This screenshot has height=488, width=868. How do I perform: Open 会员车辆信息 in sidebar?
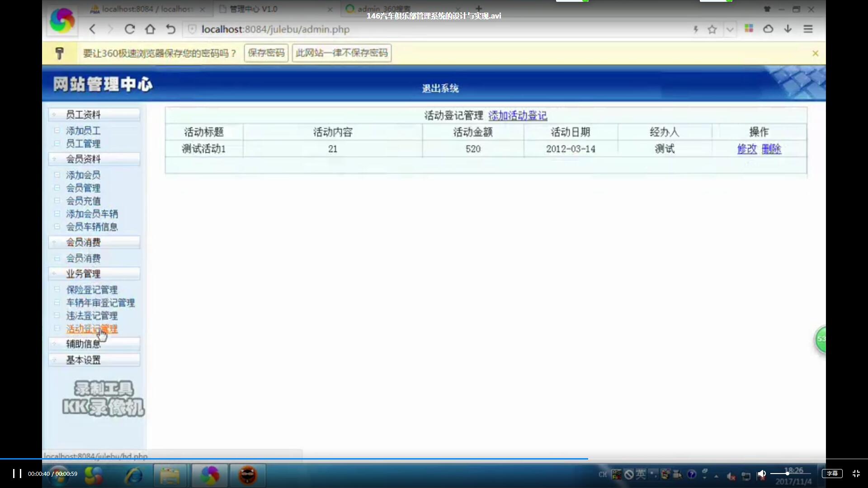92,227
